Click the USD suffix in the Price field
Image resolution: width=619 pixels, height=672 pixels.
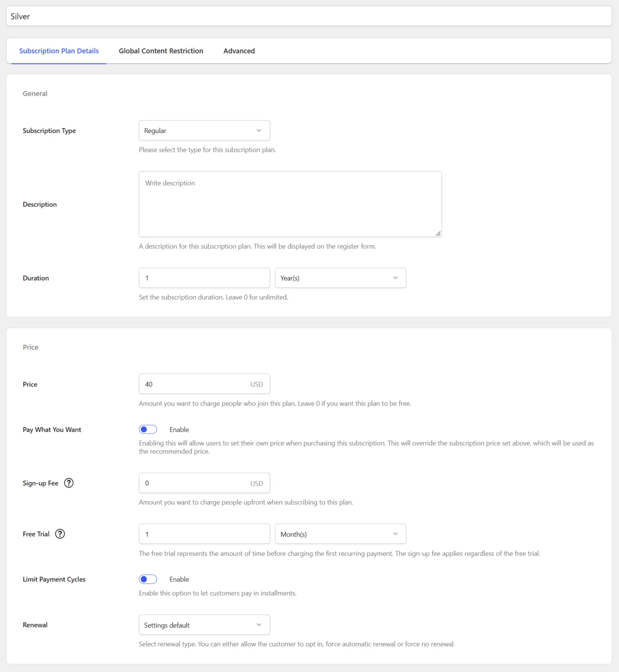tap(257, 384)
